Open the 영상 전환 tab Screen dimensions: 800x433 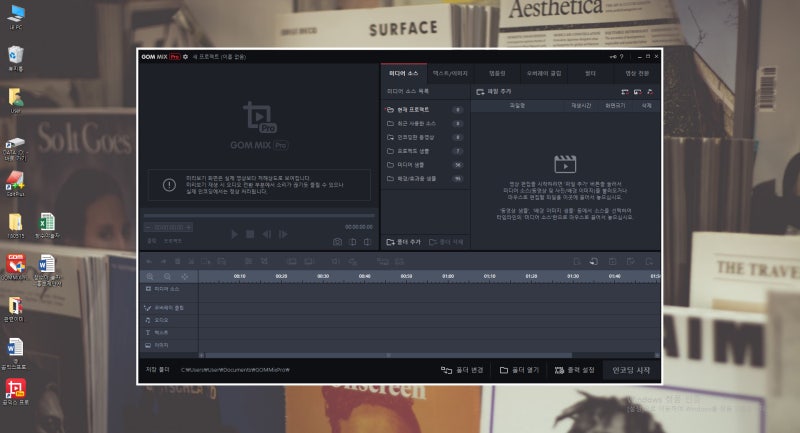click(x=637, y=73)
